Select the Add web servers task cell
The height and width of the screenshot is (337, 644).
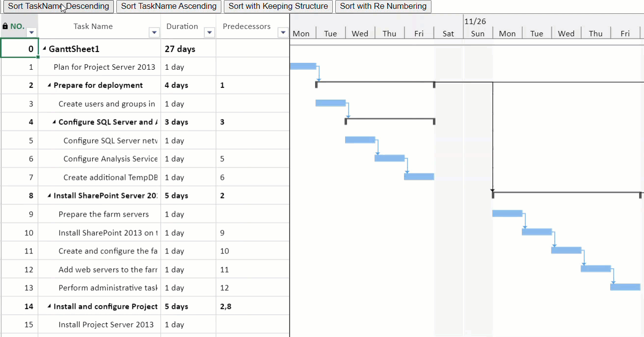(x=99, y=270)
